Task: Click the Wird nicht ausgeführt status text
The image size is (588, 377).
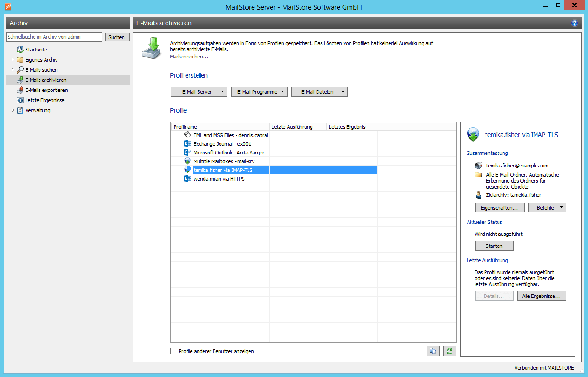Action: [x=498, y=234]
